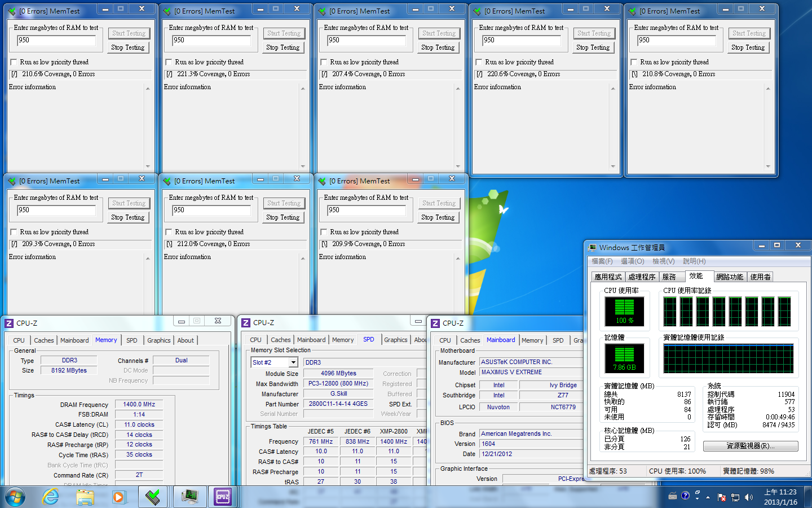
Task: Open Task Manager 選項(O) menu
Action: tap(632, 261)
